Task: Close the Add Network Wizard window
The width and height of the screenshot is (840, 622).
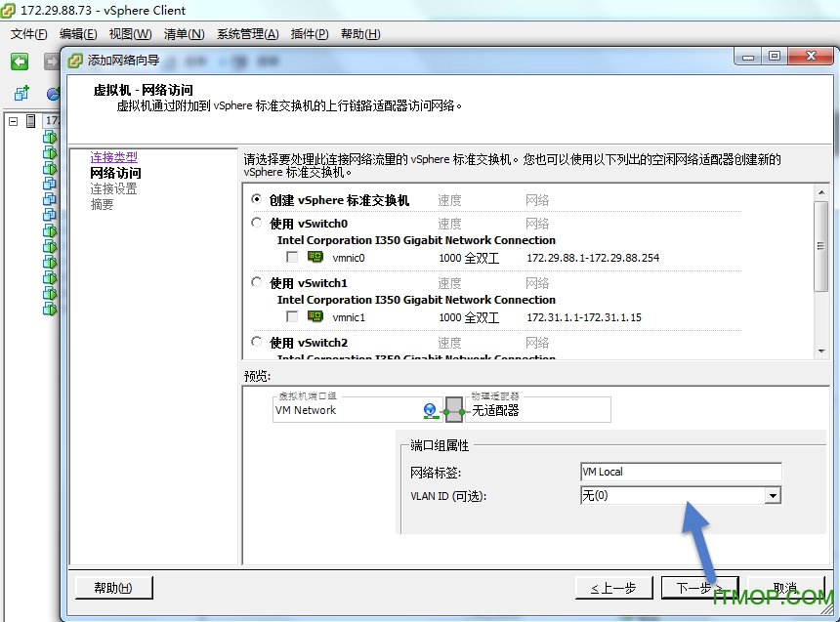Action: [811, 57]
